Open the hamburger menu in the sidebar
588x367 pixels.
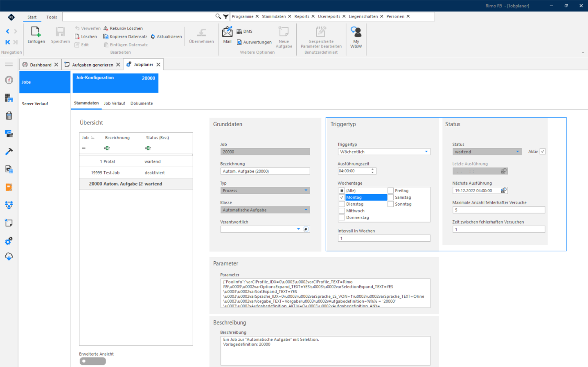click(9, 64)
